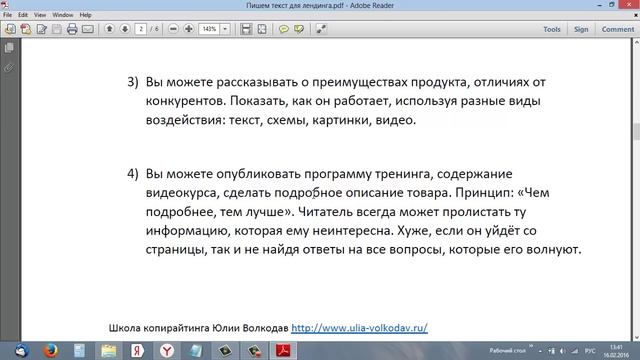The image size is (640, 360).
Task: Open the Edit menu
Action: click(23, 15)
